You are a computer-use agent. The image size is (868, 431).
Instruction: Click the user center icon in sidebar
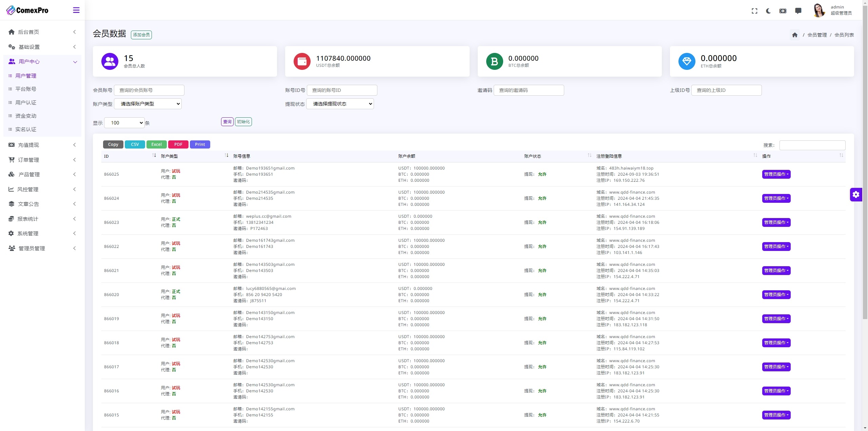tap(12, 61)
